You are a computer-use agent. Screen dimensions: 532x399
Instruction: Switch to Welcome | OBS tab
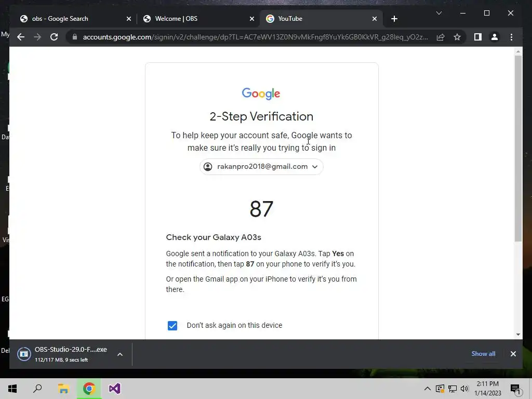pyautogui.click(x=198, y=19)
